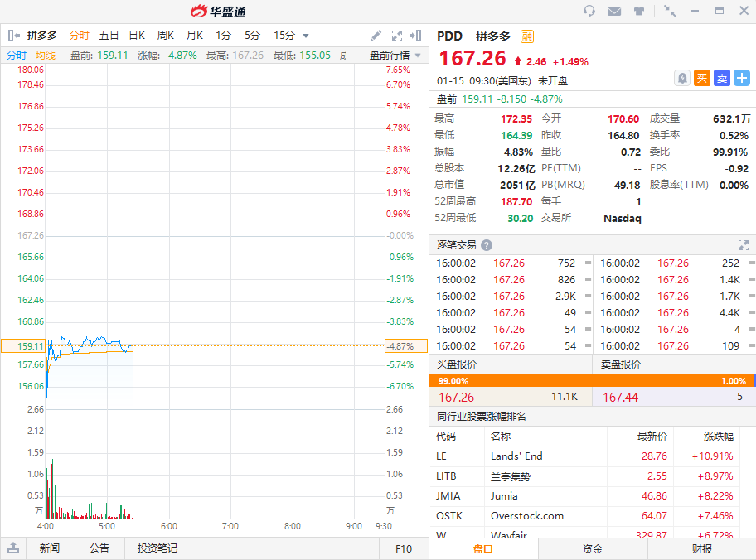This screenshot has height=560, width=756.
Task: Switch to the 五日 chart tab
Action: tap(109, 35)
